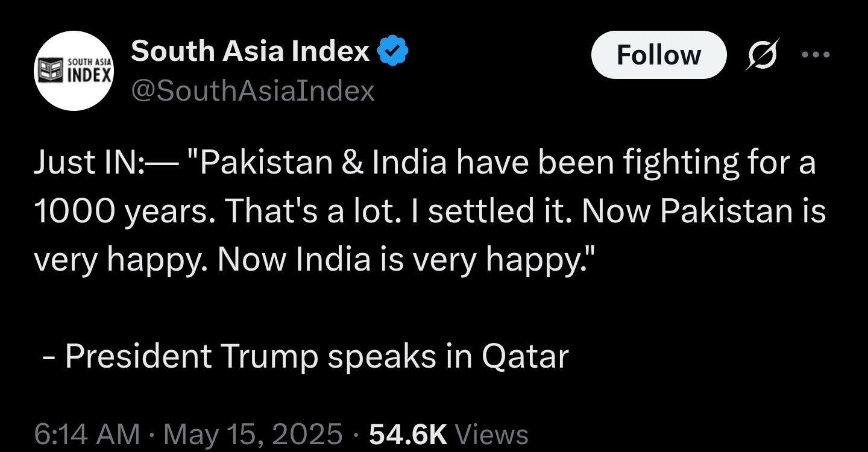Click the "I settled it" sentence
The width and height of the screenshot is (868, 452).
click(x=502, y=212)
